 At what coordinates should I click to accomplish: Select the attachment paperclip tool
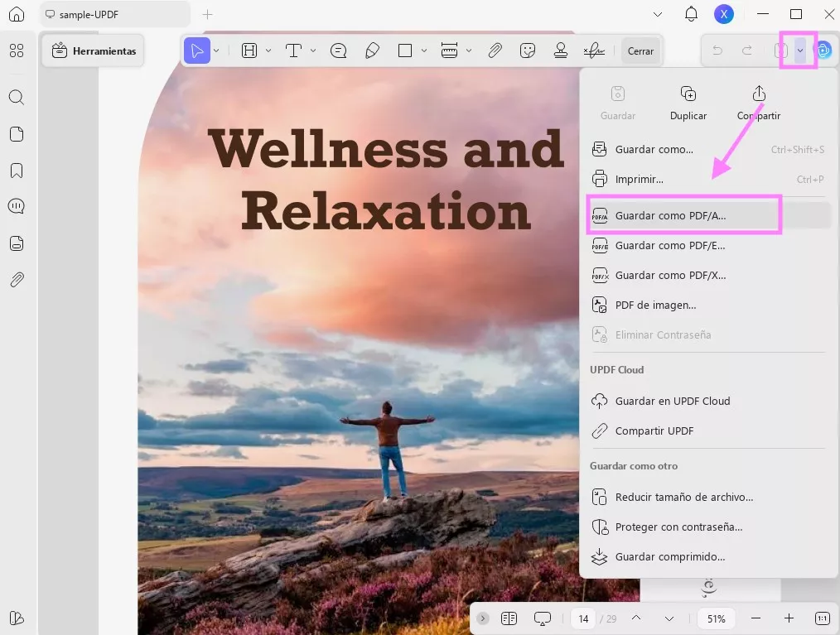pyautogui.click(x=495, y=51)
